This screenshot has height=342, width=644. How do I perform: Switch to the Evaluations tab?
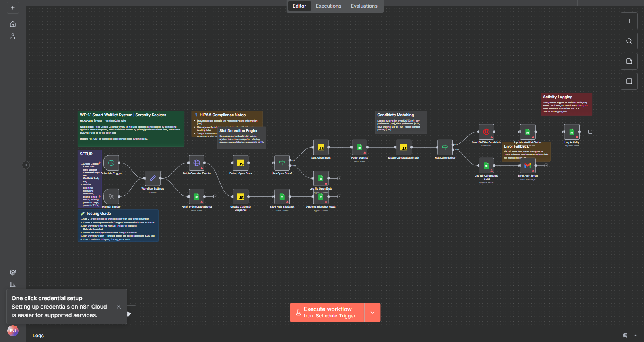(x=364, y=6)
